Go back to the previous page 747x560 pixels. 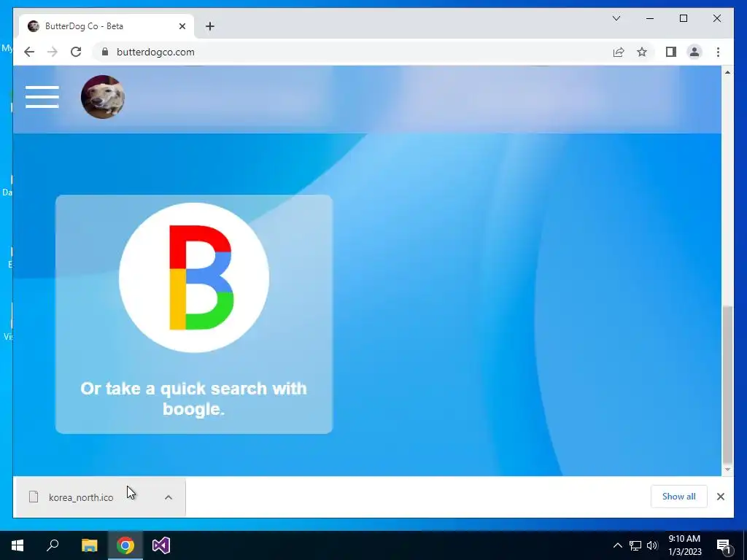click(x=29, y=52)
